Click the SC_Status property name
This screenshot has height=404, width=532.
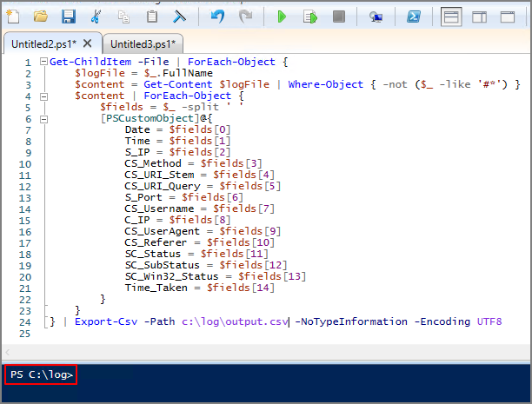click(x=153, y=254)
